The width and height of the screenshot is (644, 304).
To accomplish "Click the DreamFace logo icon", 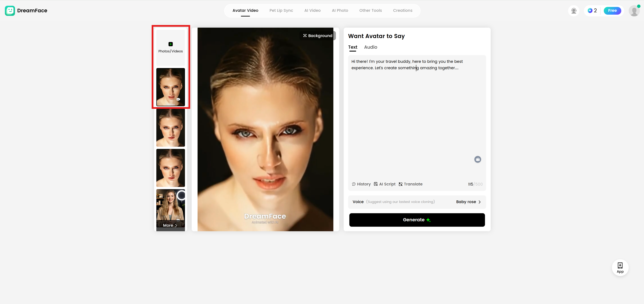I will [x=10, y=10].
